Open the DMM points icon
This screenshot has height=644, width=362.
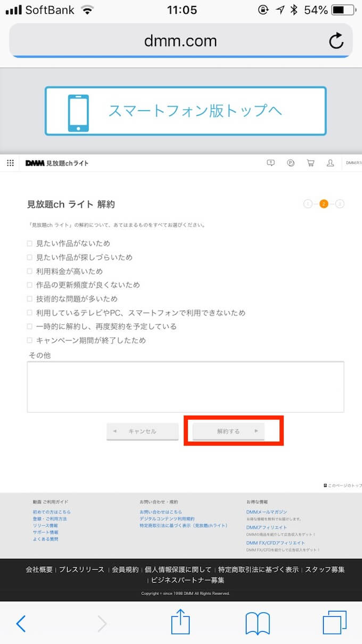[x=291, y=163]
